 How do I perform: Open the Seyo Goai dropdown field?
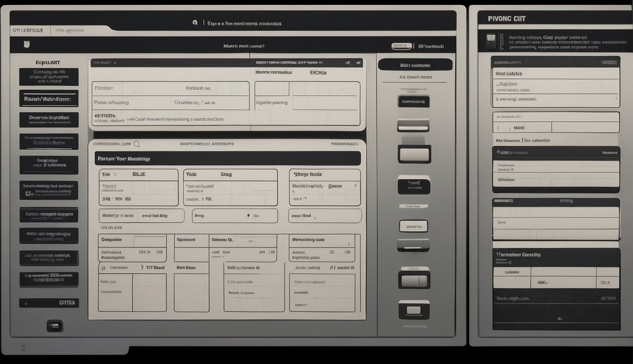click(325, 216)
